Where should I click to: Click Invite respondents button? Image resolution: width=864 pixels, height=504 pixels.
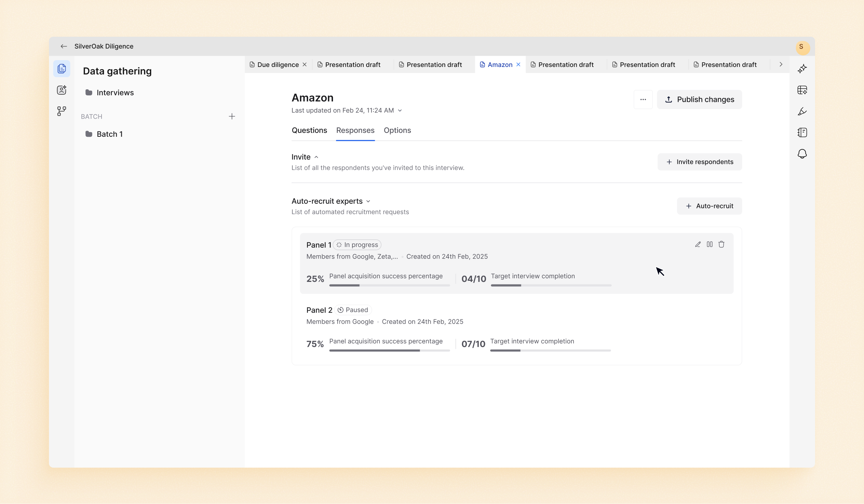click(x=699, y=162)
